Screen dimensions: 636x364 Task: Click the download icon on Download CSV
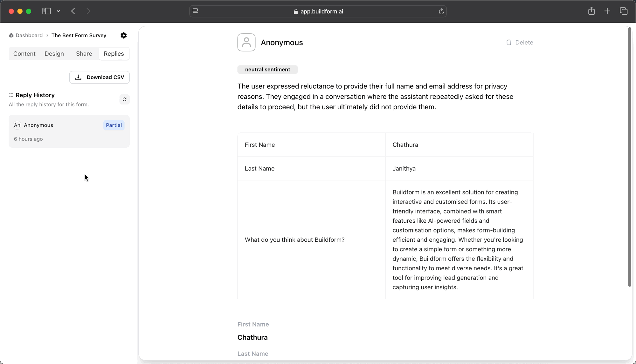pos(78,77)
